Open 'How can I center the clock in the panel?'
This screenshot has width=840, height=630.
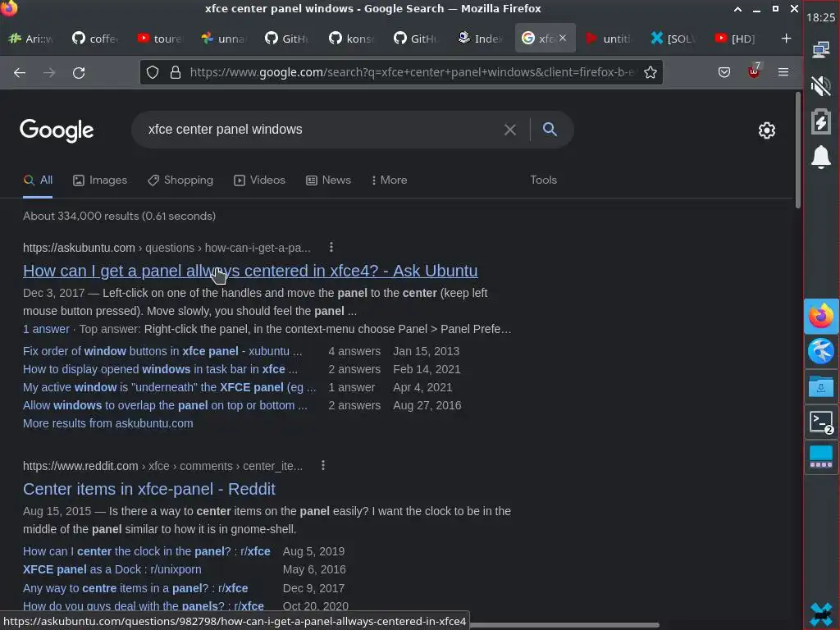click(x=146, y=551)
